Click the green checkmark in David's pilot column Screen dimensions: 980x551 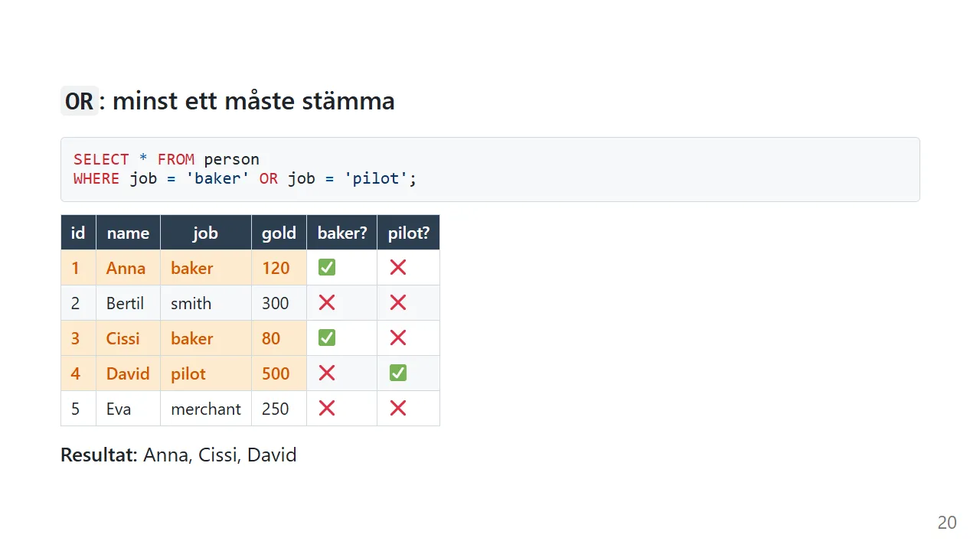coord(397,373)
